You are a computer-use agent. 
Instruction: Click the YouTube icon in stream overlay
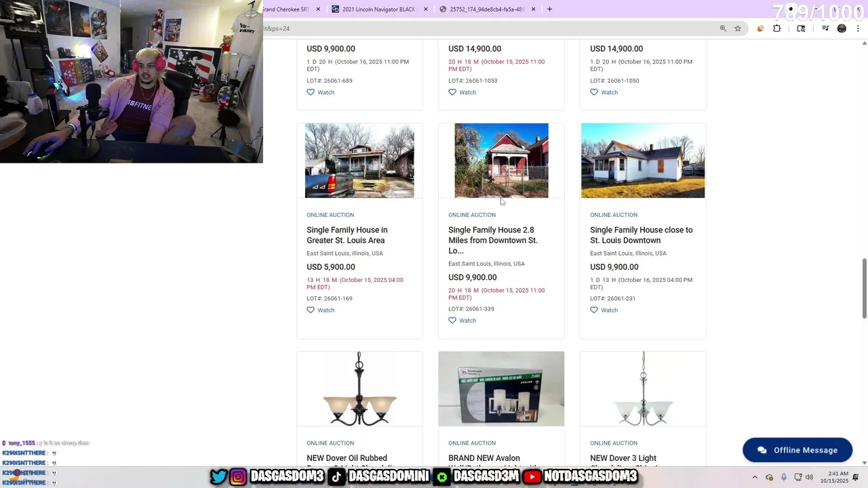pos(532,477)
